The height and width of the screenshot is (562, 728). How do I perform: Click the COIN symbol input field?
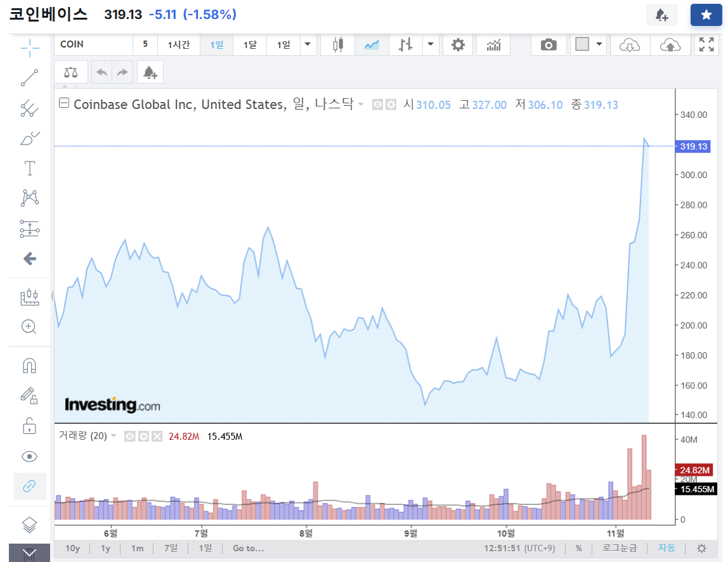[x=93, y=44]
